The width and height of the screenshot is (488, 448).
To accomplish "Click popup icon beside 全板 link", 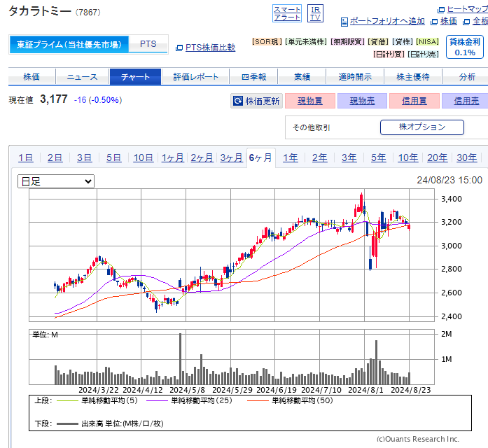I will pos(466,22).
